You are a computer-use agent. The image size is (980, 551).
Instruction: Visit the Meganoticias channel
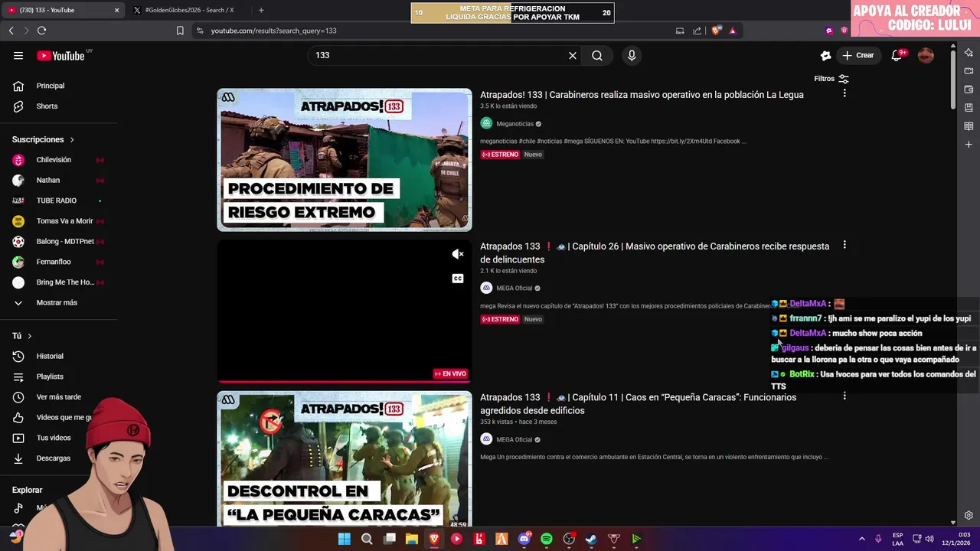pyautogui.click(x=514, y=124)
